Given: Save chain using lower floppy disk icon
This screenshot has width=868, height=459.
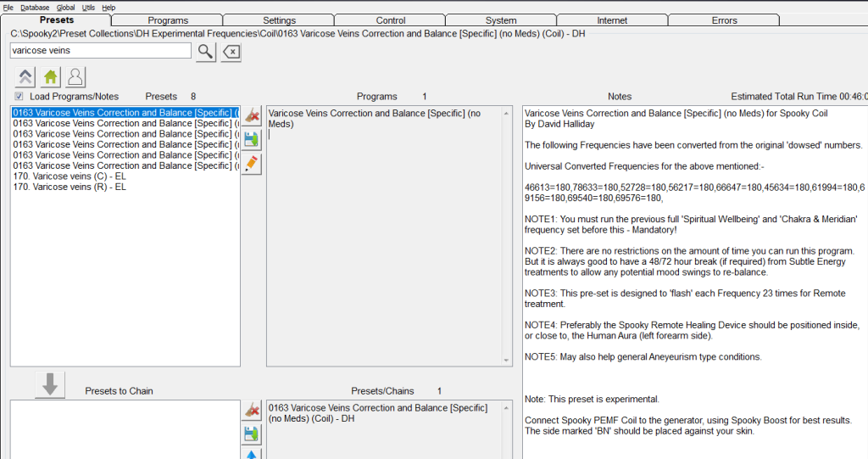Looking at the screenshot, I should [x=252, y=434].
